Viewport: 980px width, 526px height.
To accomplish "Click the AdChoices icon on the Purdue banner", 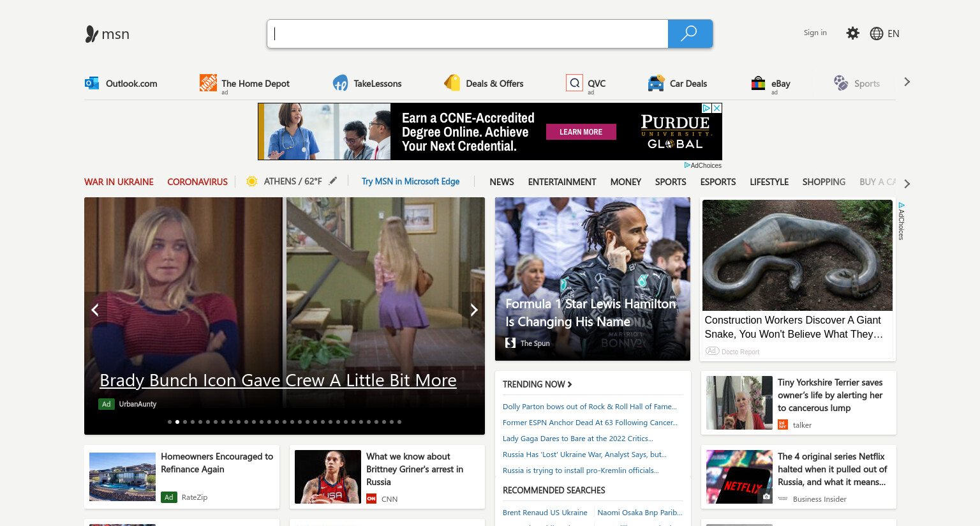I will point(707,108).
